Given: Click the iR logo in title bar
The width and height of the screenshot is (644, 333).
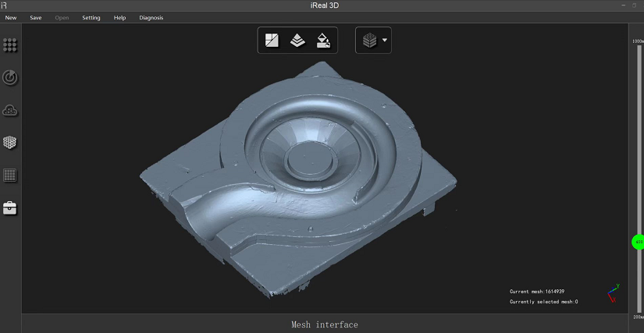Looking at the screenshot, I should click(x=4, y=5).
